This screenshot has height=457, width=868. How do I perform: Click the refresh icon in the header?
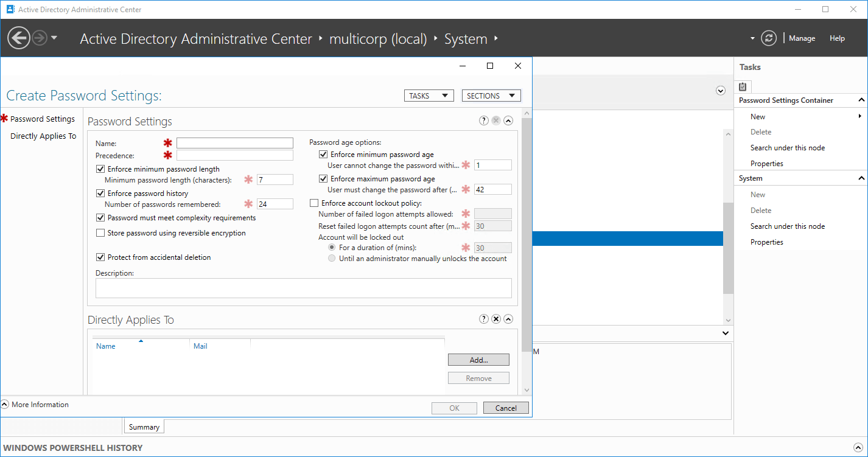point(769,38)
